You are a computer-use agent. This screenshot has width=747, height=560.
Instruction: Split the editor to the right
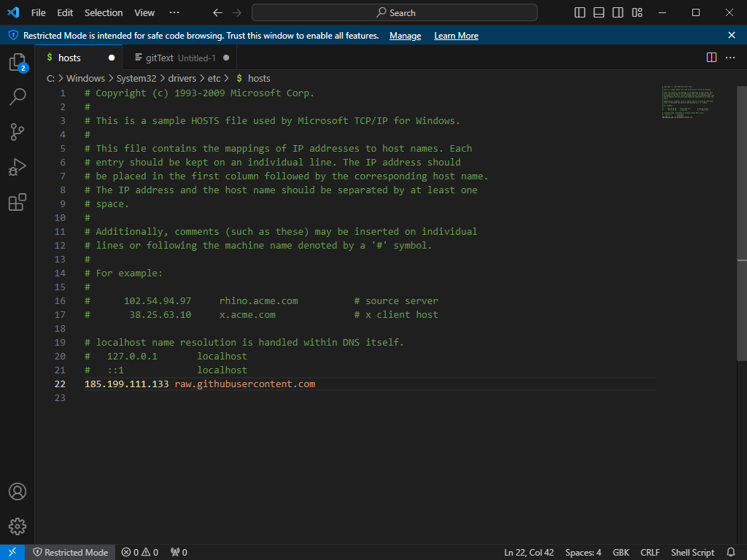tap(711, 58)
